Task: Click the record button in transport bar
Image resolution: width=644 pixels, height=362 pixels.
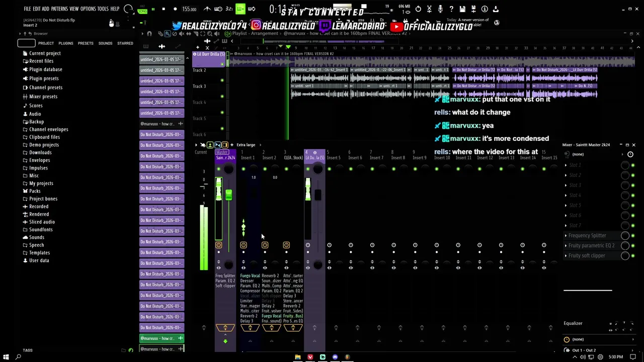Action: point(175,9)
